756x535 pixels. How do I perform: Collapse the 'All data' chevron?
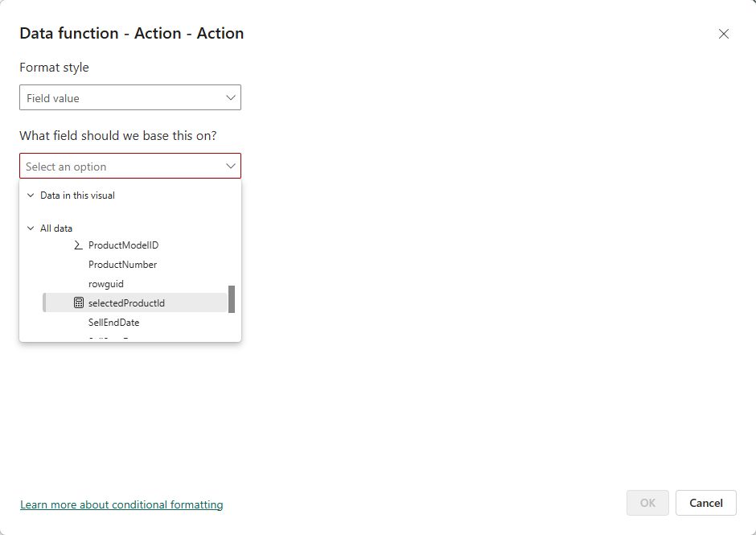tap(31, 228)
